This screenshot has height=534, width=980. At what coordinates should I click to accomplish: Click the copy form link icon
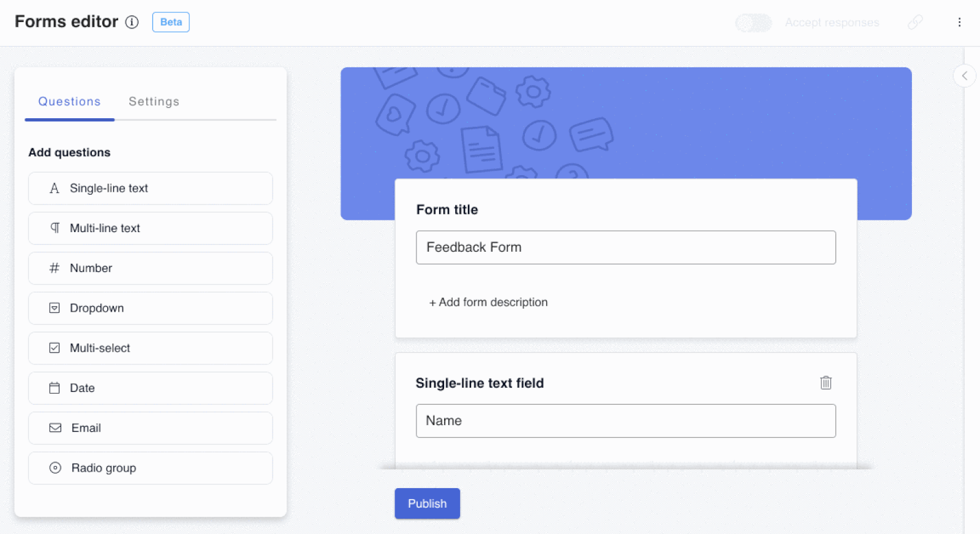tap(915, 23)
